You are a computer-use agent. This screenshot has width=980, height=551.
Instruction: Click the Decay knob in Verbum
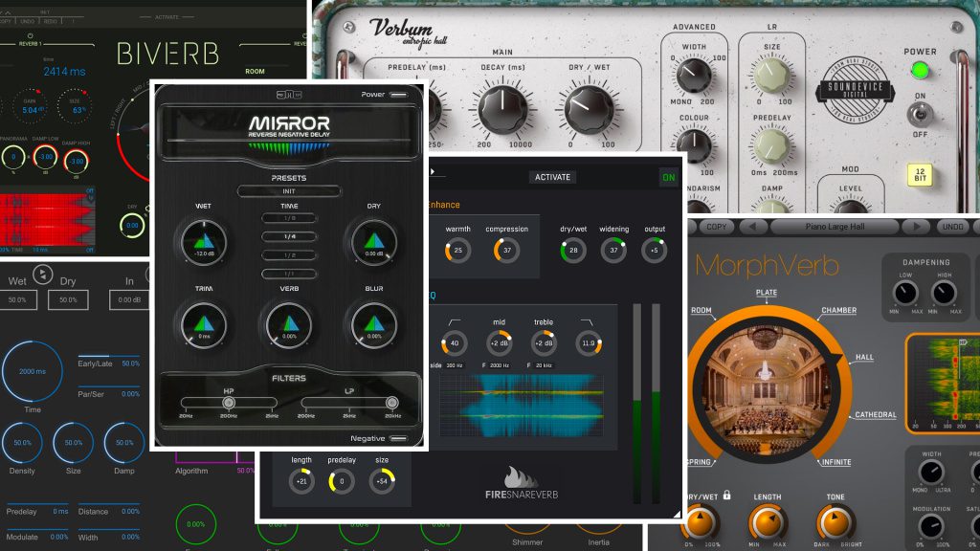pos(502,110)
